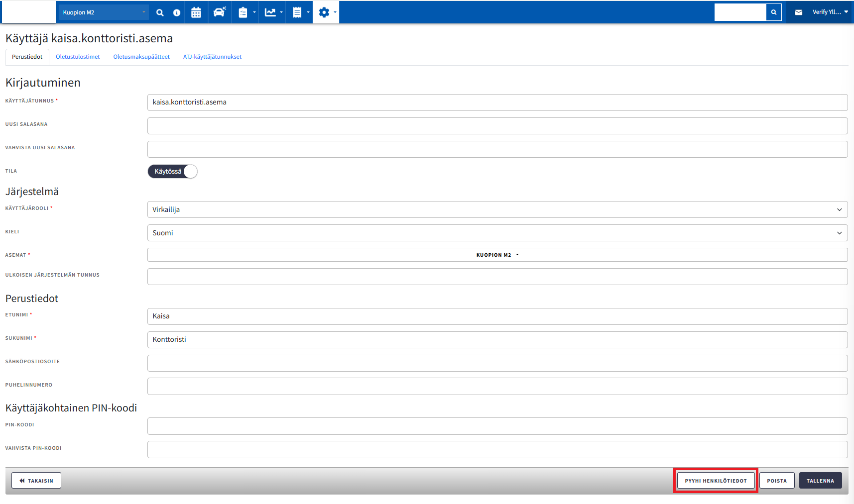The image size is (854, 504).
Task: Open the Kuopion M2 station dropdown in header
Action: (104, 12)
